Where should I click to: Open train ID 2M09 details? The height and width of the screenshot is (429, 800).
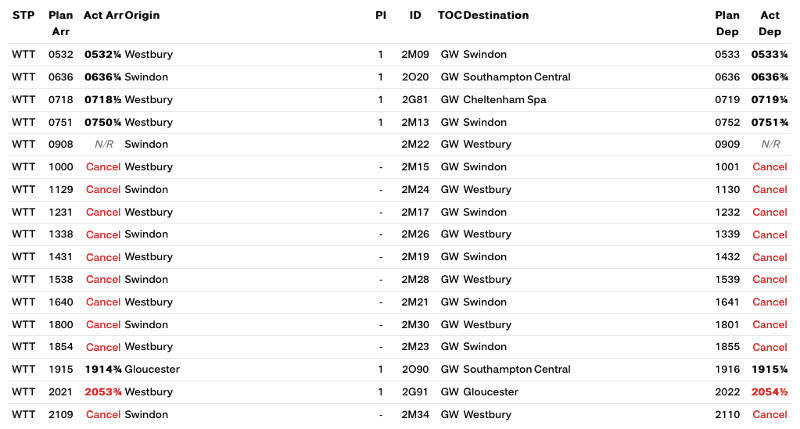[415, 54]
